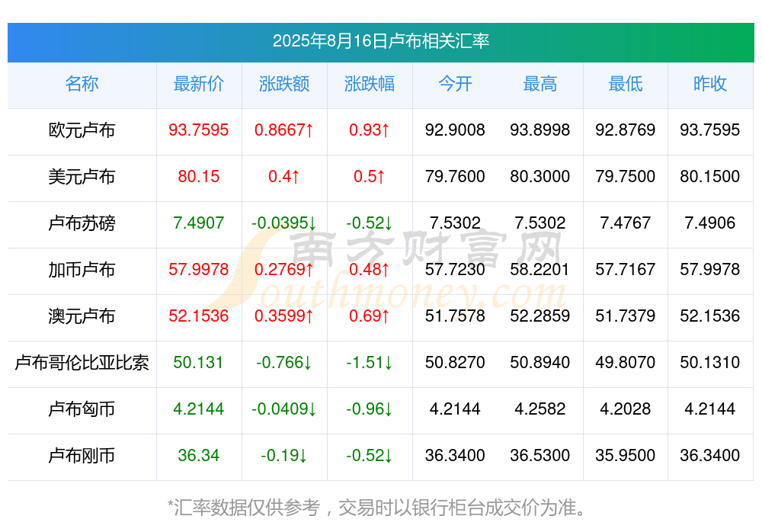
Task: Click the high value 36.5300
Action: pyautogui.click(x=540, y=455)
